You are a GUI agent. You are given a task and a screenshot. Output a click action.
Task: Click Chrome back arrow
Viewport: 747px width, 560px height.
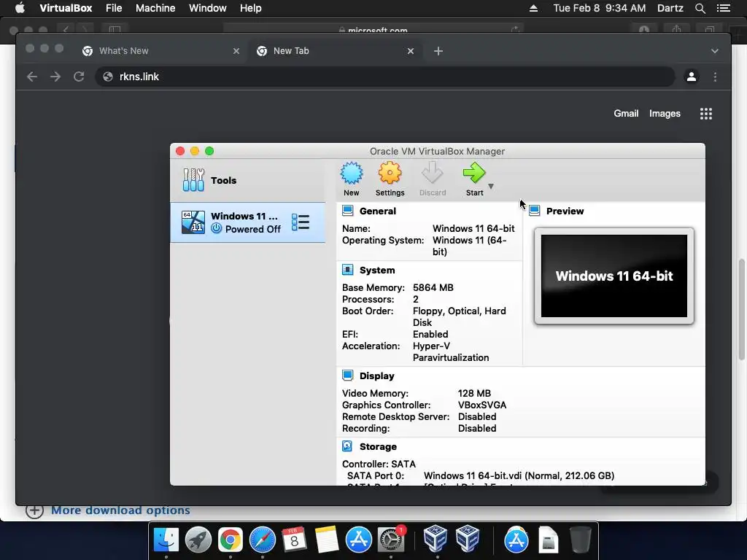click(x=32, y=77)
